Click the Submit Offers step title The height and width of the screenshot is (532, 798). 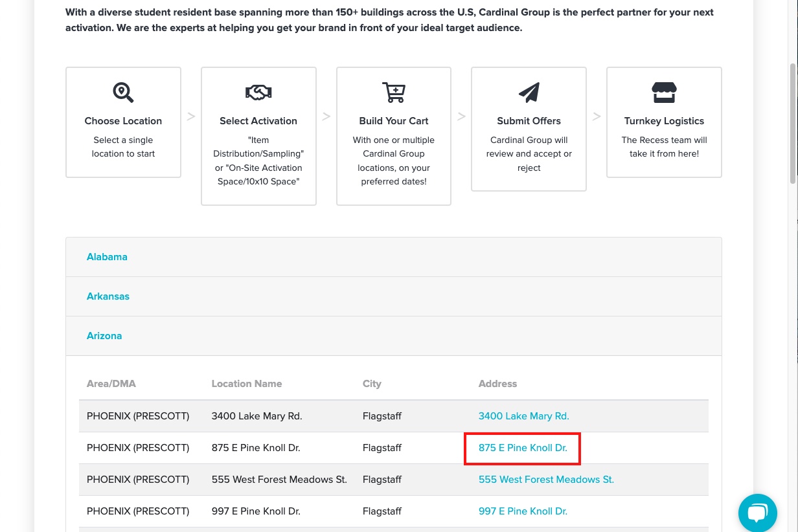pyautogui.click(x=529, y=121)
